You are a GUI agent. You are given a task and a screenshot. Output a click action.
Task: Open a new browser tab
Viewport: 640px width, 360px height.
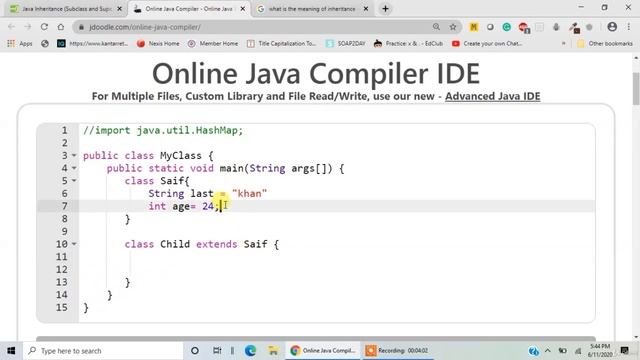click(385, 9)
